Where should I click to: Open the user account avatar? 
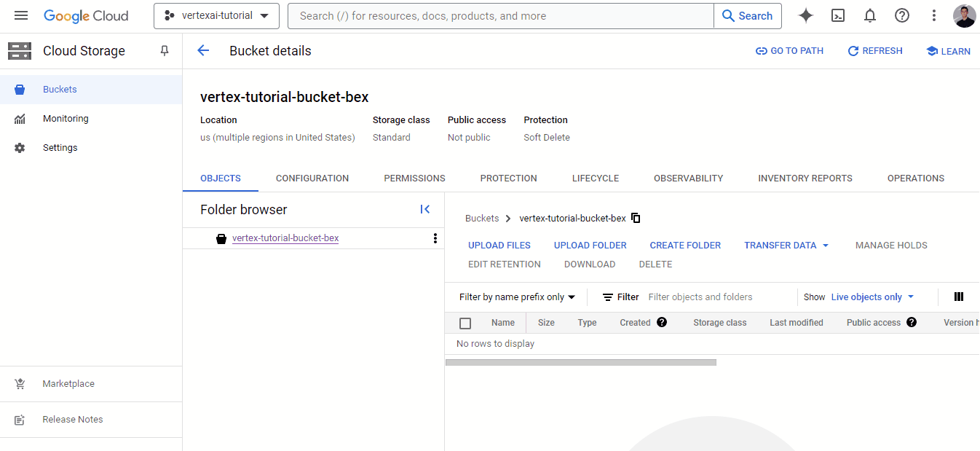[x=964, y=16]
